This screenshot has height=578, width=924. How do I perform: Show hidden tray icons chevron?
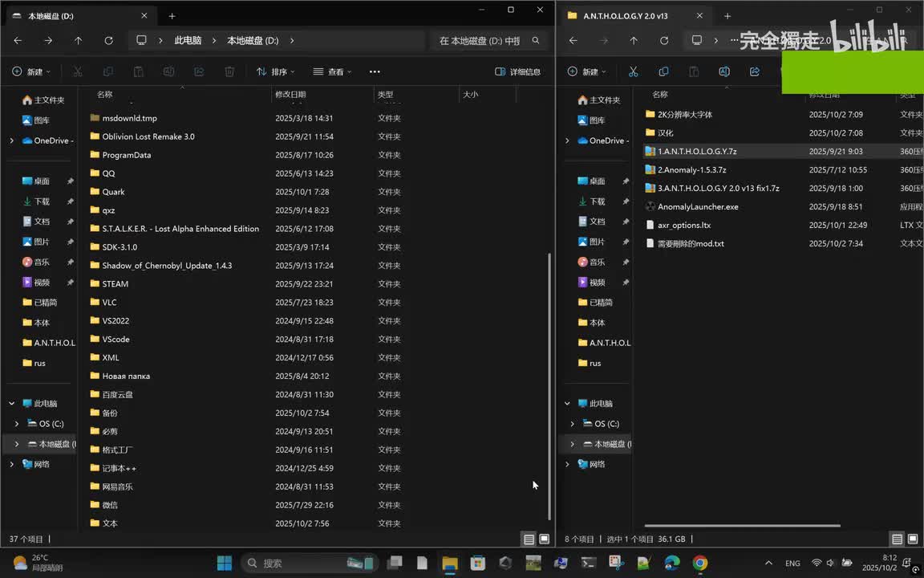768,563
